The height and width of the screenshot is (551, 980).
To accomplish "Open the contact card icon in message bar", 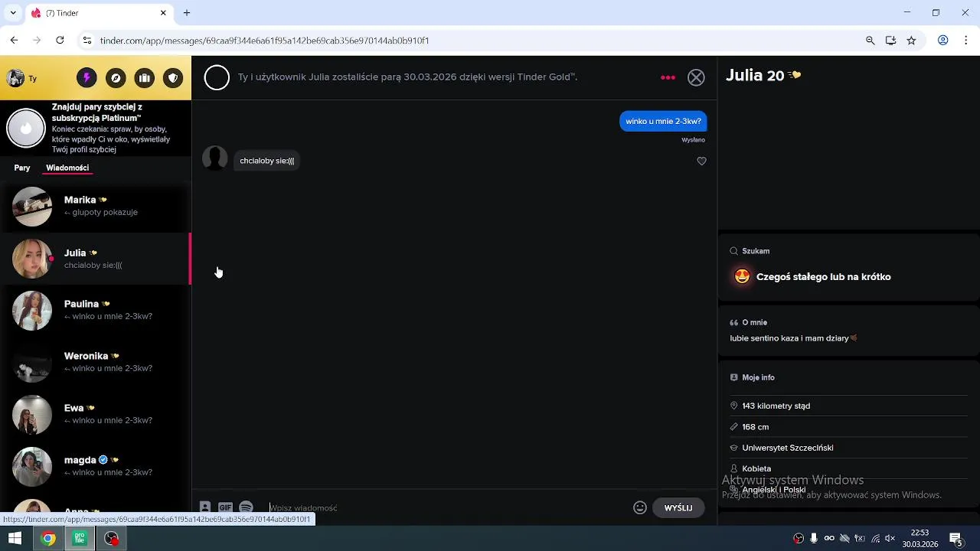I will 205,507.
